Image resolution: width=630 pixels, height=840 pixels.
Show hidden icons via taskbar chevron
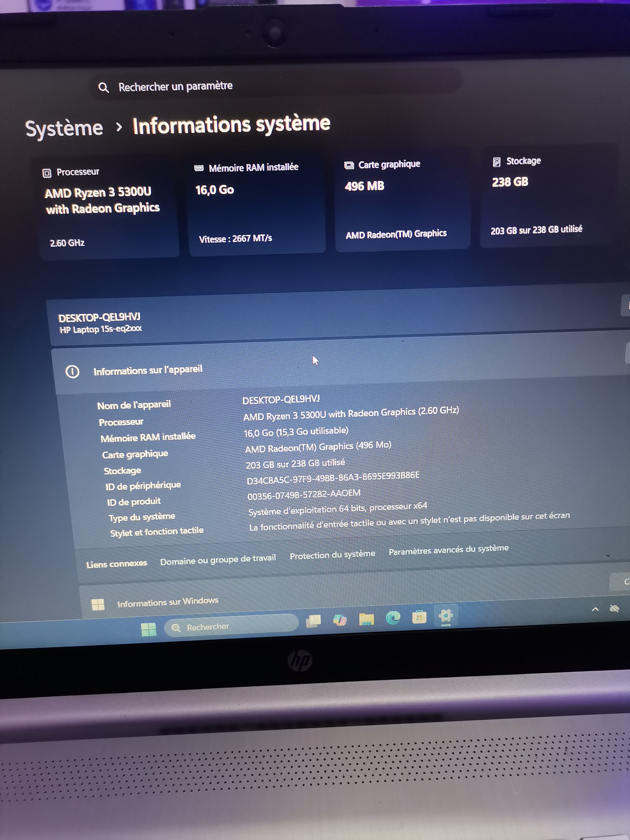coord(595,609)
